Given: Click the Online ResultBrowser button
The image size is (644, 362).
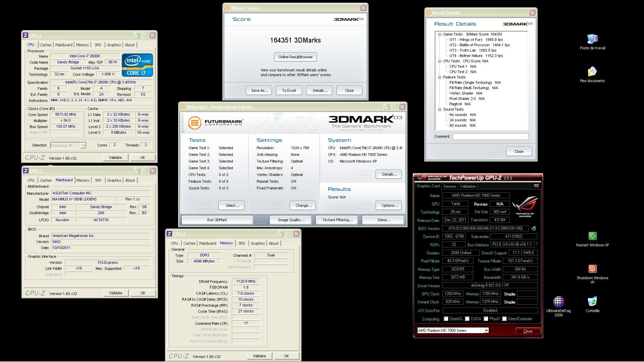Looking at the screenshot, I should pyautogui.click(x=296, y=57).
